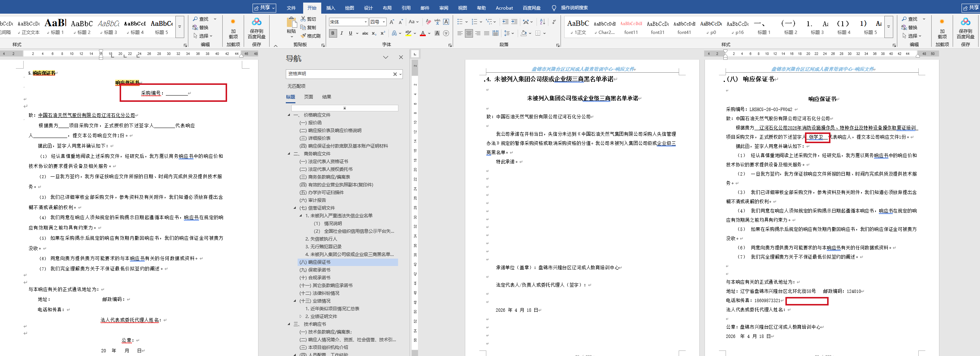Go to (六) 审计报告 heading in navigation
Screen dimensions: 980x356
coord(312,200)
